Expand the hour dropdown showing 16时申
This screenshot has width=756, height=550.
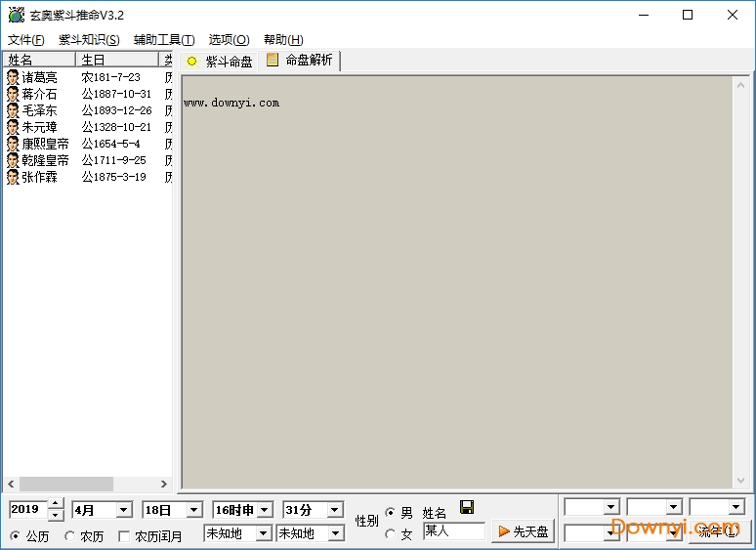264,510
